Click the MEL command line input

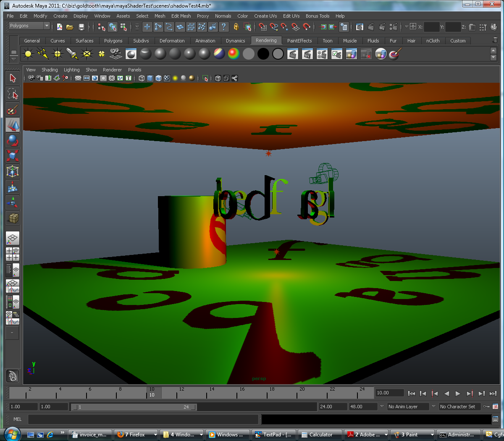tap(143, 419)
